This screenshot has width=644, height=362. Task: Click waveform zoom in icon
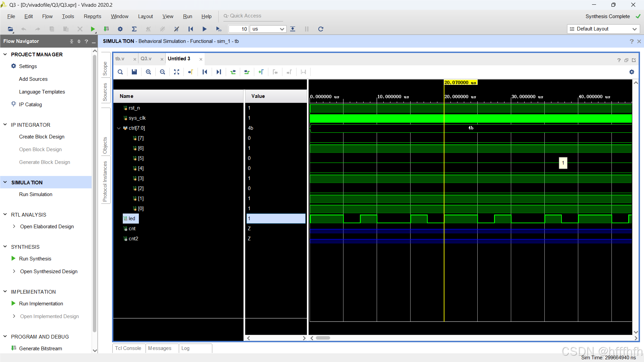pos(148,72)
